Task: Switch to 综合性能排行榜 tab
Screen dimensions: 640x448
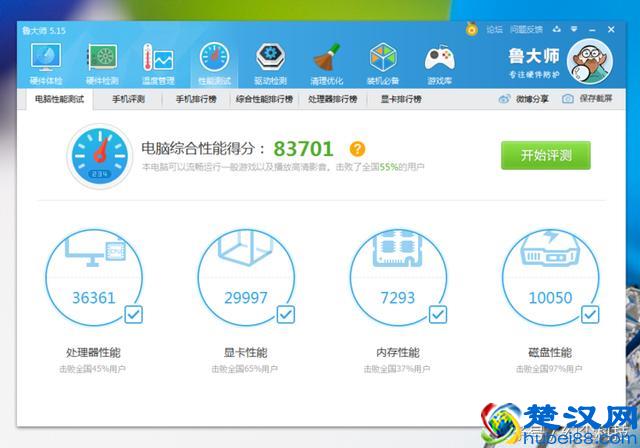Action: (264, 99)
